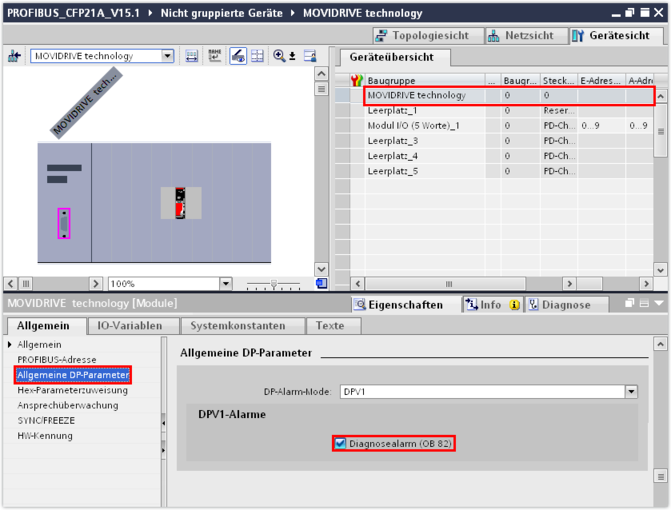Image resolution: width=671 pixels, height=510 pixels.
Task: Select PROFIBUS-Adresse in the navigation list
Action: 57,360
